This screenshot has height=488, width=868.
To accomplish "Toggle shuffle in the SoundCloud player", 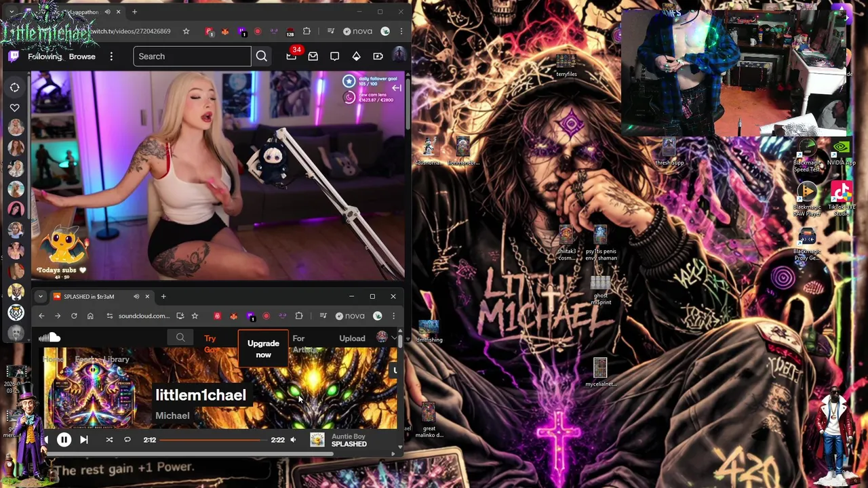I will (x=109, y=440).
